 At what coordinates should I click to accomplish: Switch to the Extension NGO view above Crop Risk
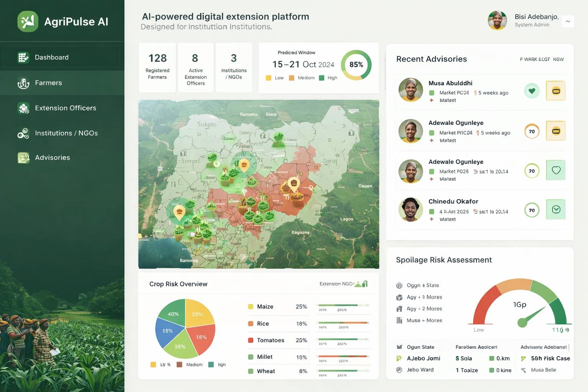(x=337, y=284)
